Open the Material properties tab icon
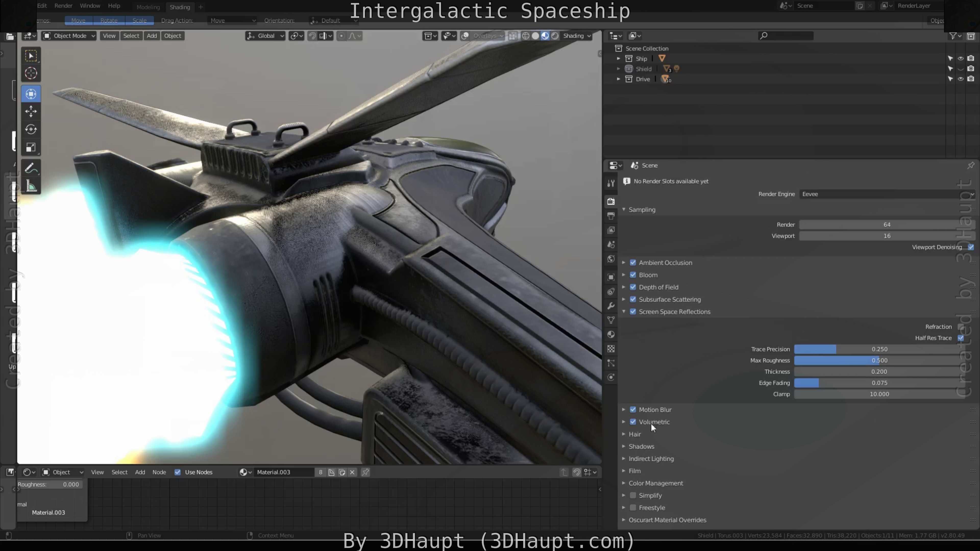This screenshot has height=551, width=980. tap(611, 335)
